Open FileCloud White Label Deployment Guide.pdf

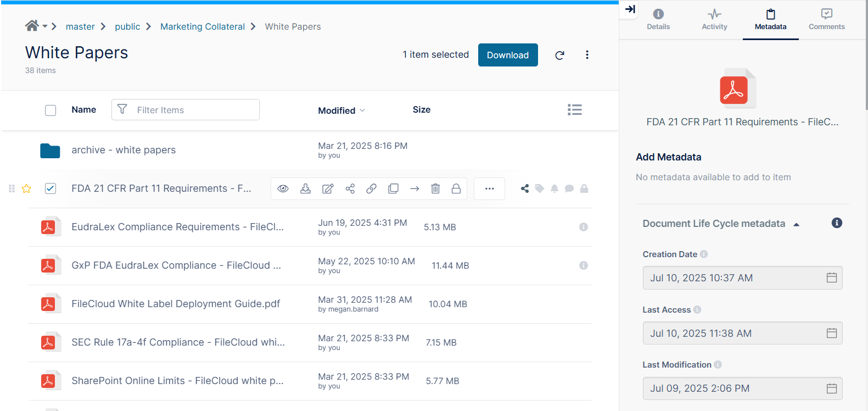(176, 304)
